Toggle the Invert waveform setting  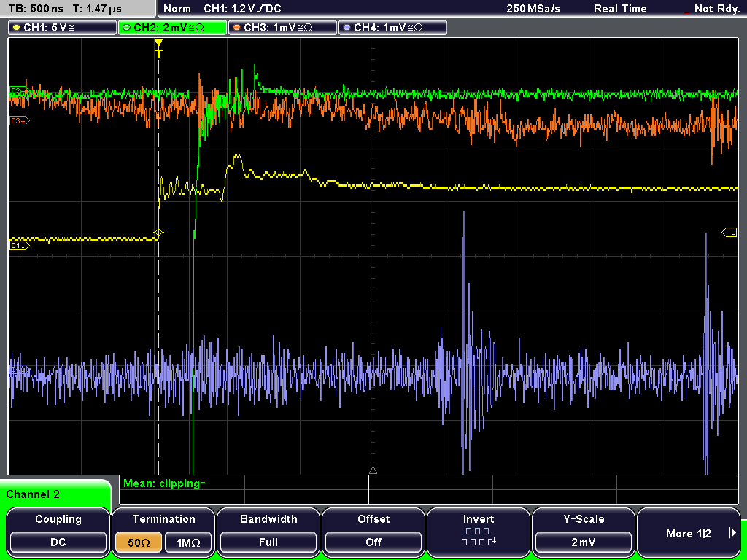tap(479, 532)
